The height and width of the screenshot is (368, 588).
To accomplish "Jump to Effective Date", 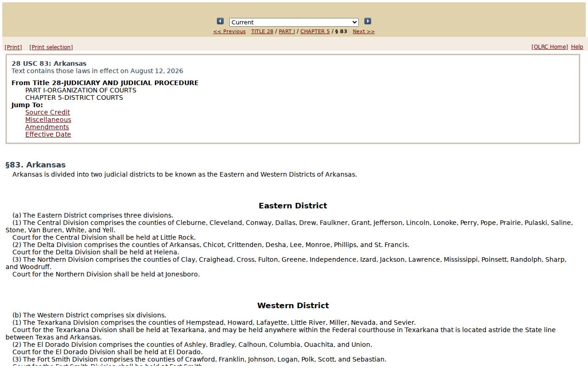I will click(48, 134).
